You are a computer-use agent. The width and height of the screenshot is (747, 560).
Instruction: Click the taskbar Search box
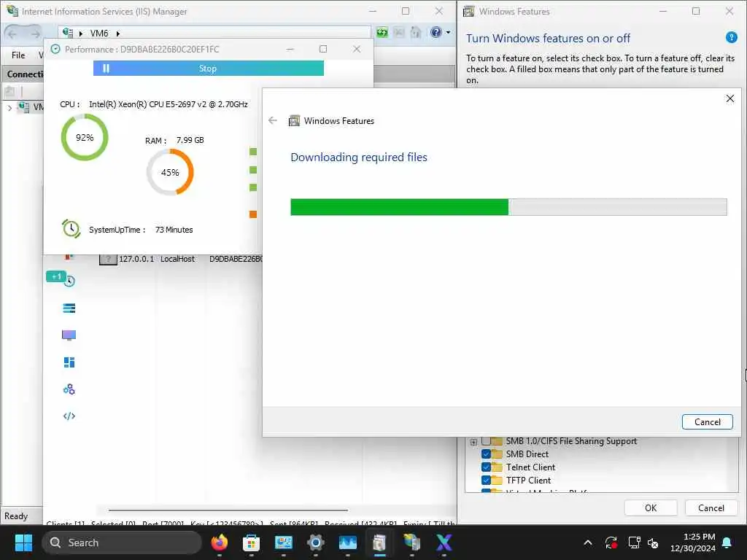[x=122, y=542]
